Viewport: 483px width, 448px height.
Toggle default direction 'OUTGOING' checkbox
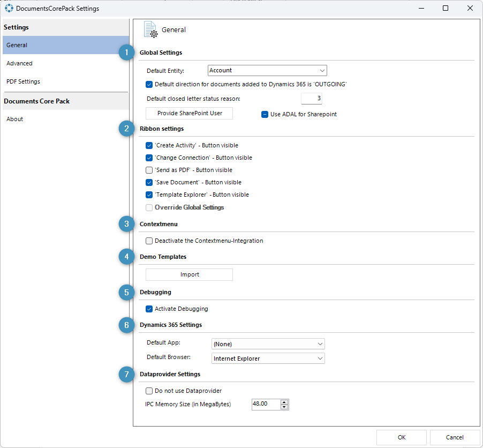click(x=149, y=84)
